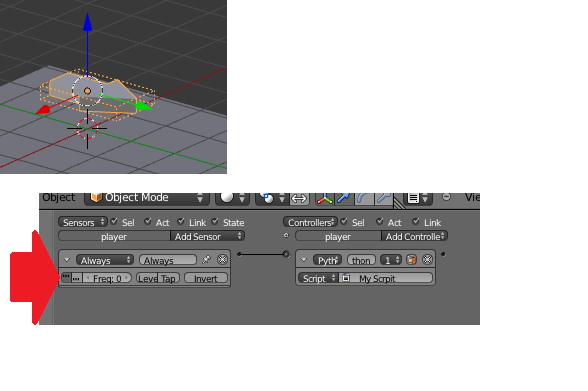Delete the Python controller
This screenshot has width=588, height=391.
coord(428,260)
